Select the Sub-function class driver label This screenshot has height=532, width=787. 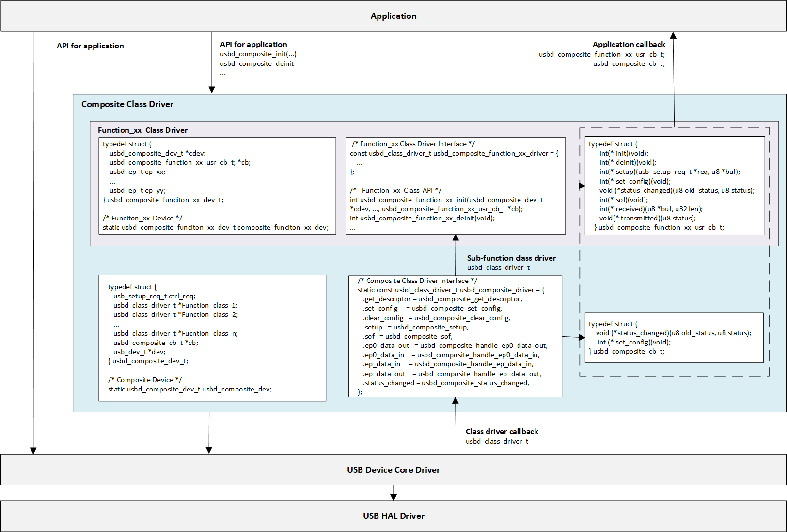(x=511, y=258)
